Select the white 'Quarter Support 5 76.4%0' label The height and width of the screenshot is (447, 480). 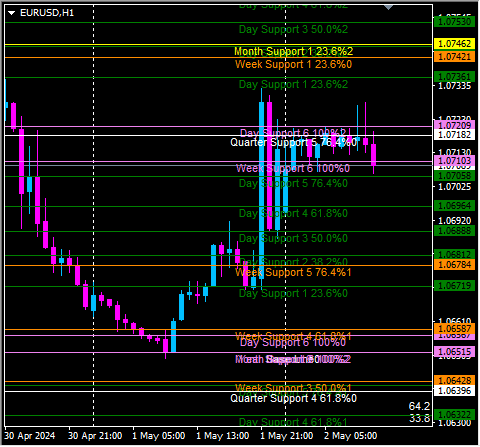pos(293,143)
